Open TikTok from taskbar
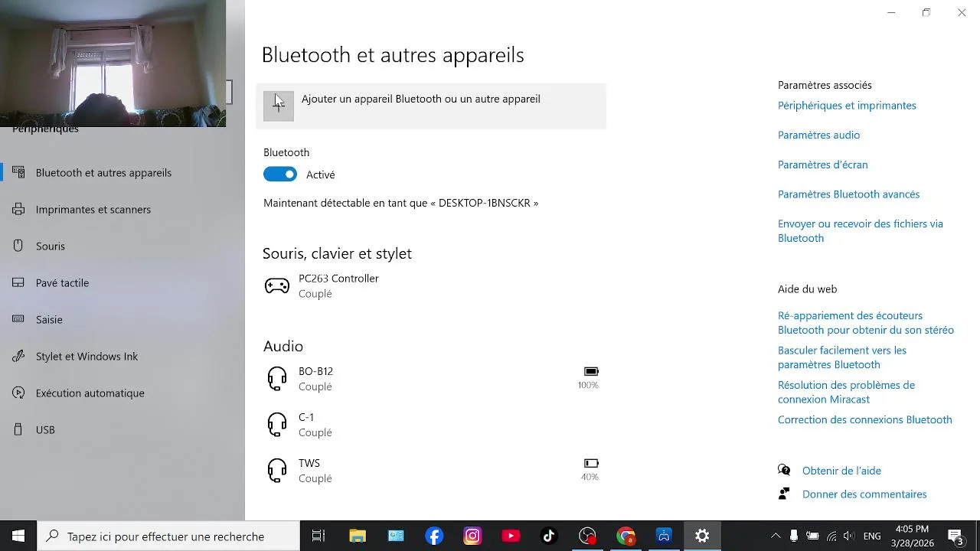 click(549, 536)
